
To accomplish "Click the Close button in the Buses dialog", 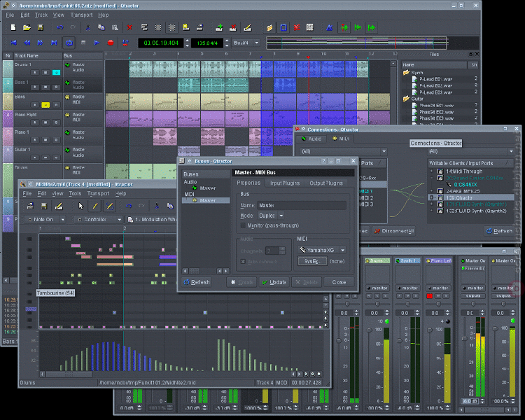I will [x=339, y=282].
